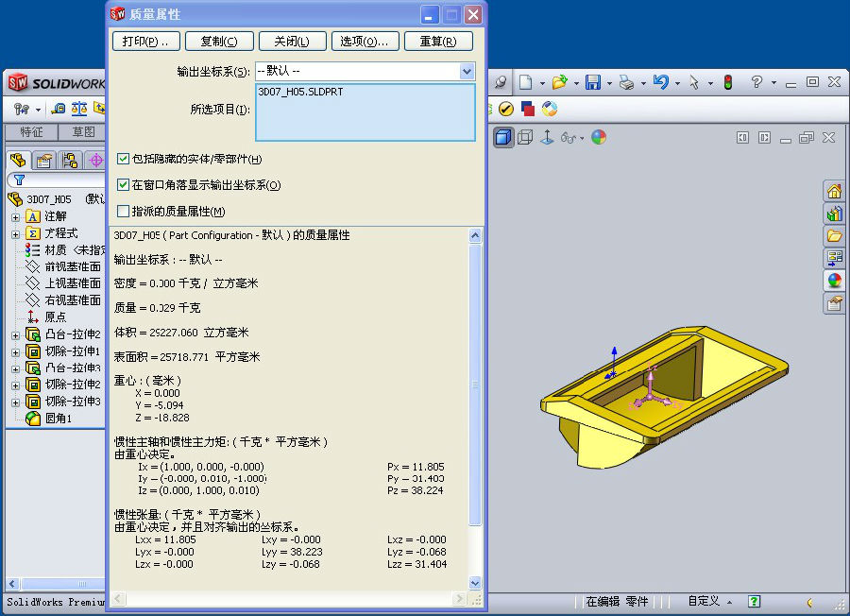Uncheck 在窗口角落显示输出坐标系 checkbox
Image resolution: width=850 pixels, height=616 pixels.
point(123,185)
